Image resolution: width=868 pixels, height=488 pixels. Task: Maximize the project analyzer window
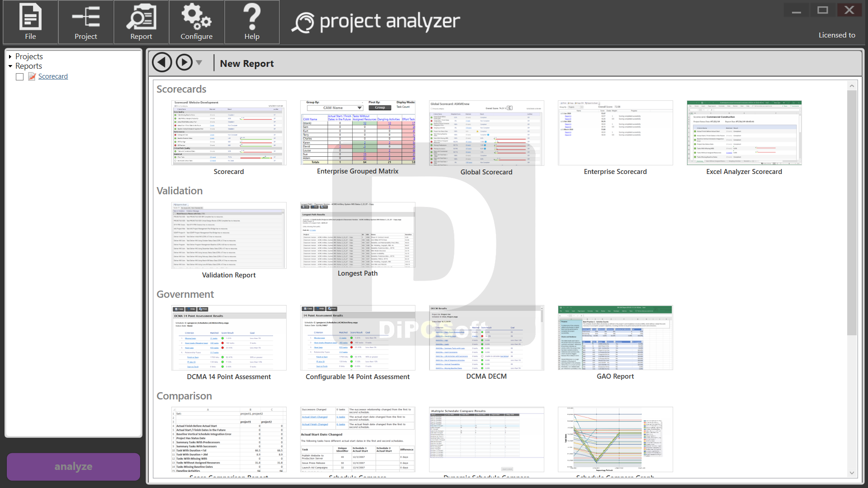click(823, 10)
